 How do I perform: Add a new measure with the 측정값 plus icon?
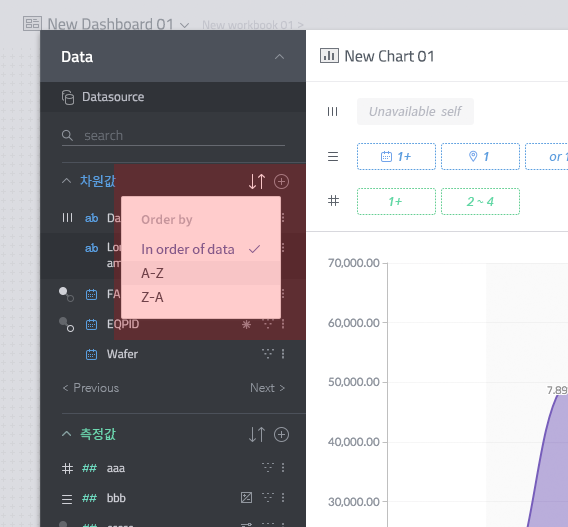(x=281, y=435)
